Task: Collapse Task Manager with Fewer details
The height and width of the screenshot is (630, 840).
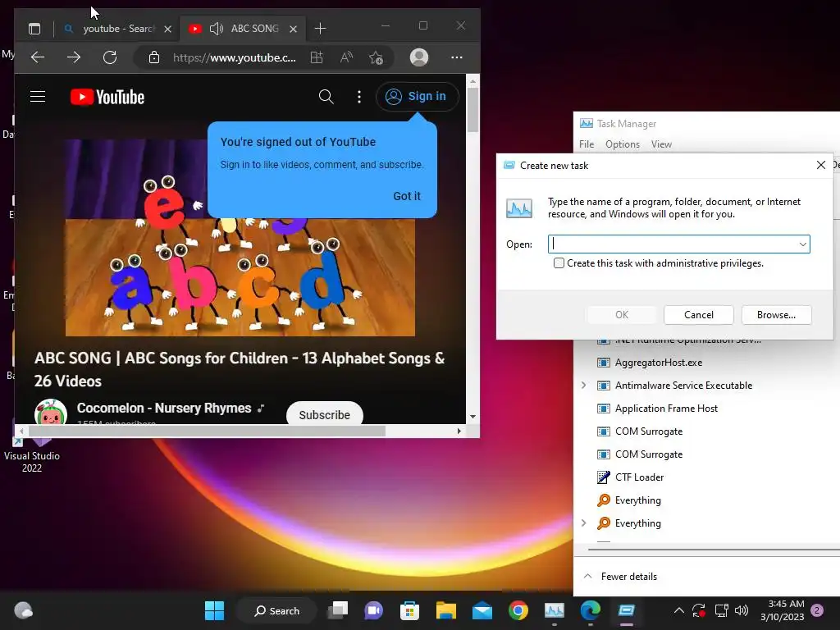Action: 620,577
